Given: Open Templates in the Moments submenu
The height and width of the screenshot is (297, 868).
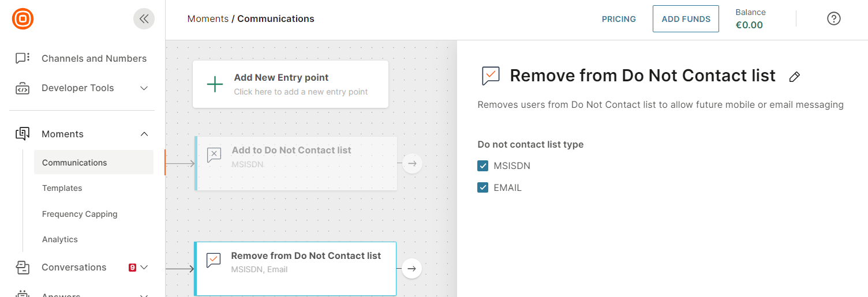Looking at the screenshot, I should pos(62,188).
